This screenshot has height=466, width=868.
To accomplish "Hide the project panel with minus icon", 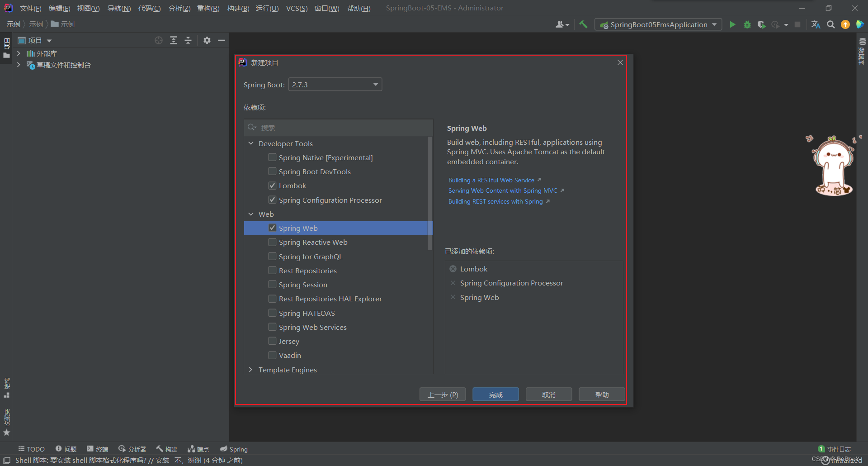I will pyautogui.click(x=222, y=40).
